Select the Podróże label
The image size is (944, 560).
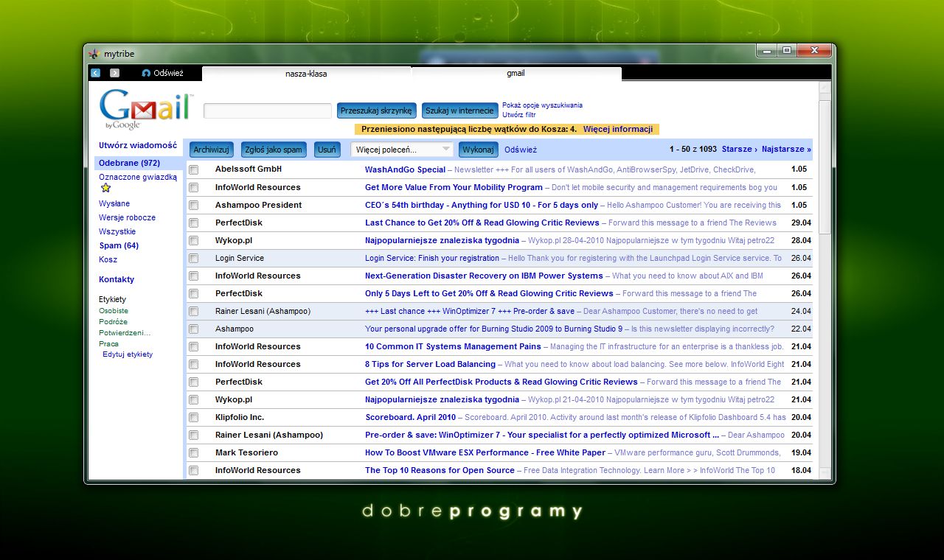pos(113,322)
